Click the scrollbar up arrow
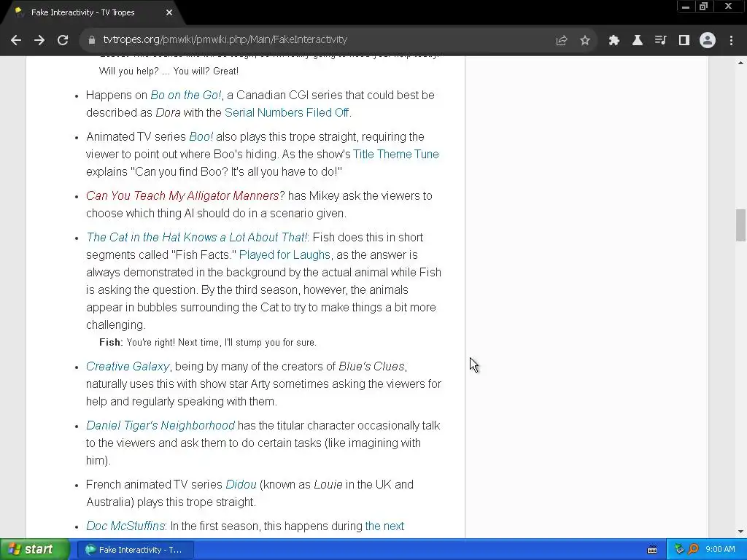This screenshot has width=747, height=560. click(x=740, y=63)
